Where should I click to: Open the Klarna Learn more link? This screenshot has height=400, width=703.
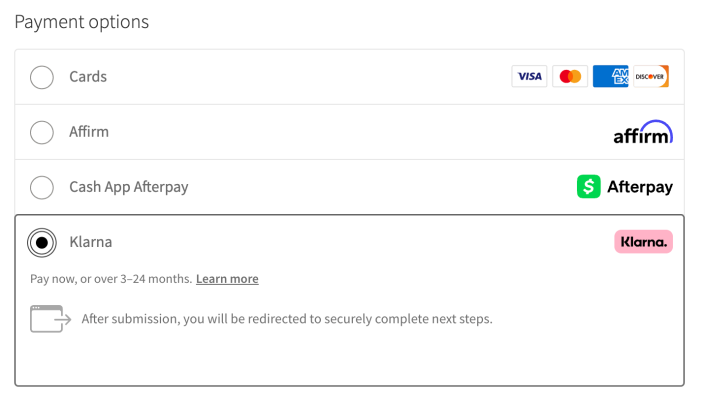(x=227, y=279)
